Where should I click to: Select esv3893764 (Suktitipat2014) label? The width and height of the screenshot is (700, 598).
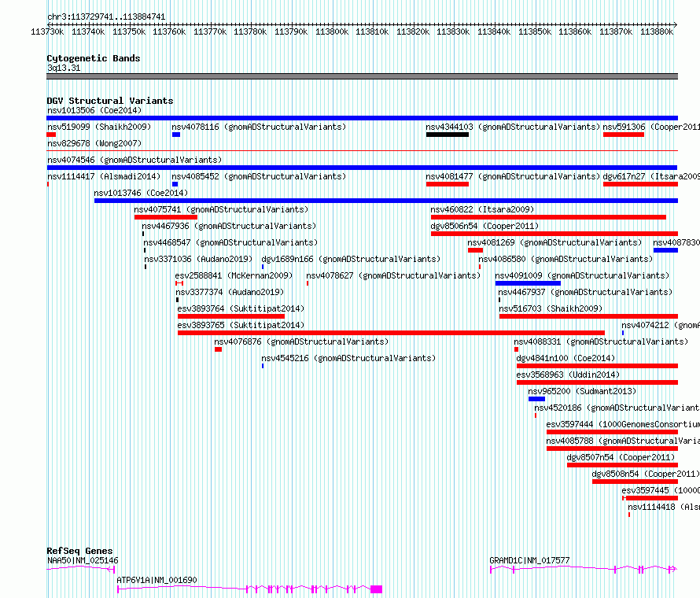241,308
